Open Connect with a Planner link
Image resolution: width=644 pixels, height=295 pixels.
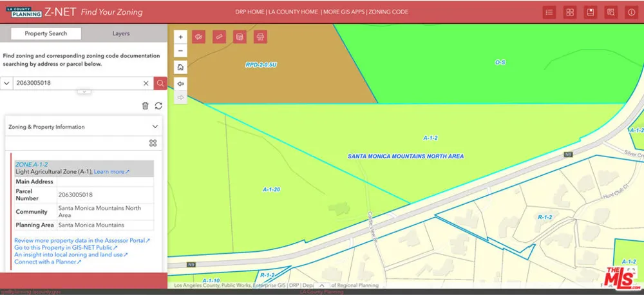click(x=48, y=262)
